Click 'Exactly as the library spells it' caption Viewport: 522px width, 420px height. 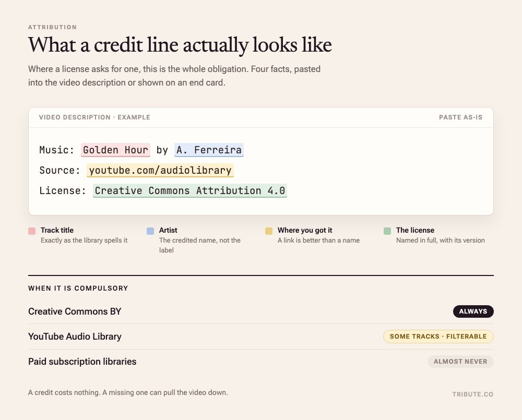(x=84, y=241)
